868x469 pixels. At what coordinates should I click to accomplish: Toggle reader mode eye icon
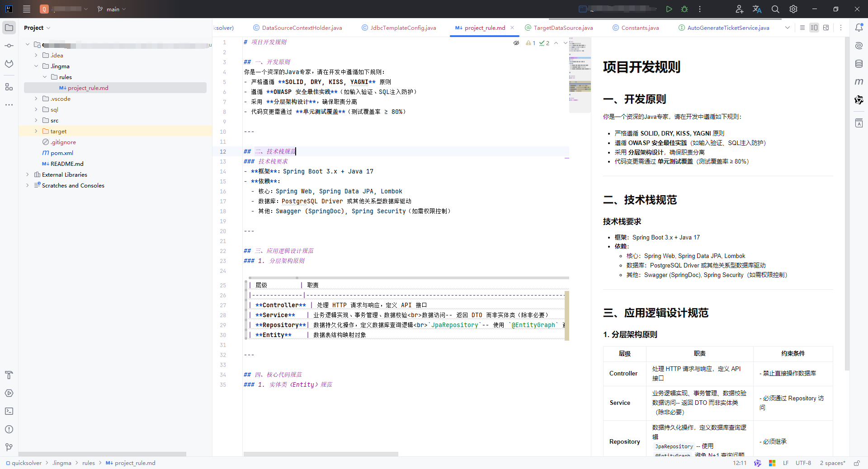(516, 43)
